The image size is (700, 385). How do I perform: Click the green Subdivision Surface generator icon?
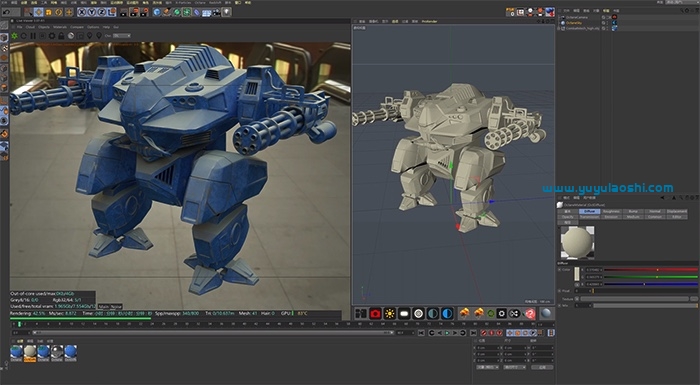176,12
